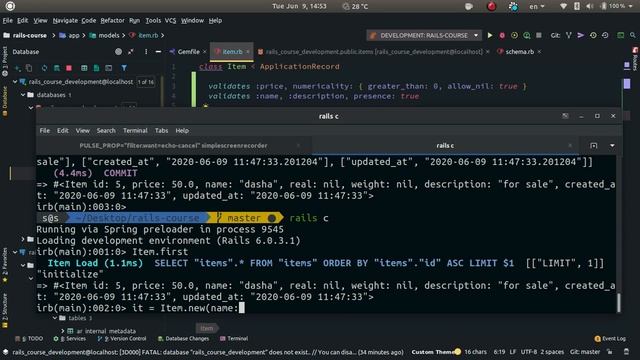Toggle the Favorites side panel tab
Viewport: 640px width, 360px height.
4,265
